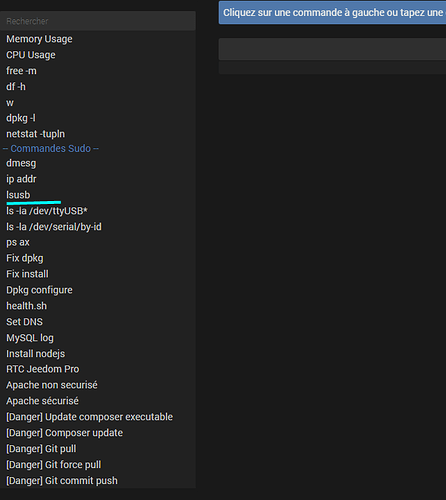446x500 pixels.
Task: Select ls -la /dev/serial/by-id entry
Action: click(54, 227)
